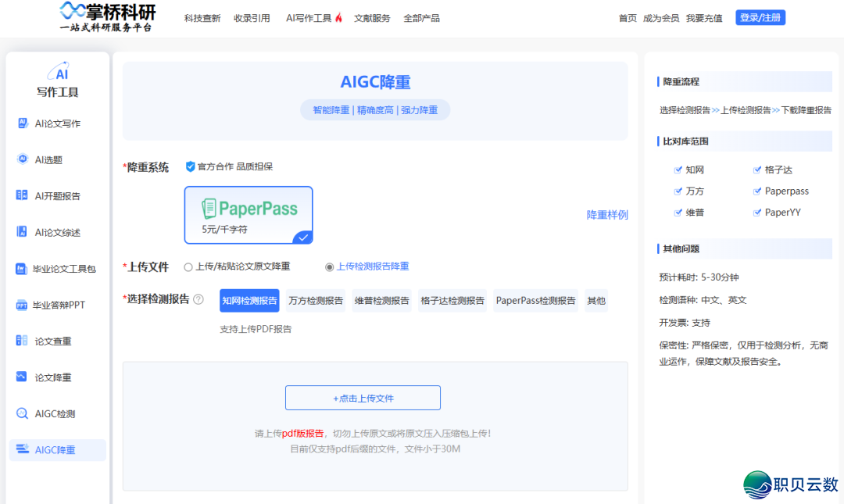The width and height of the screenshot is (844, 504).
Task: Open AI开题报告 in the sidebar
Action: coord(58,195)
